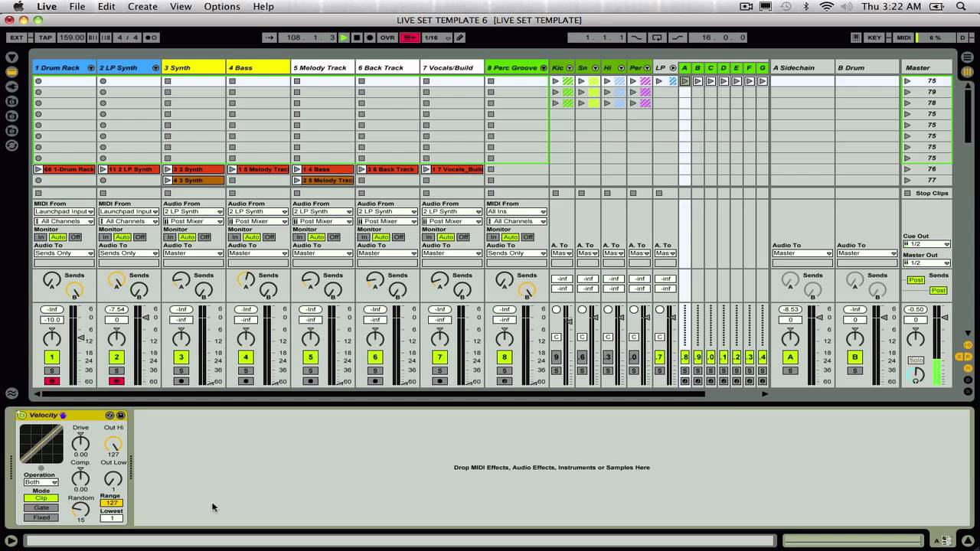Screen dimensions: 980x551
Task: Click the Master Solo button
Action: click(916, 360)
